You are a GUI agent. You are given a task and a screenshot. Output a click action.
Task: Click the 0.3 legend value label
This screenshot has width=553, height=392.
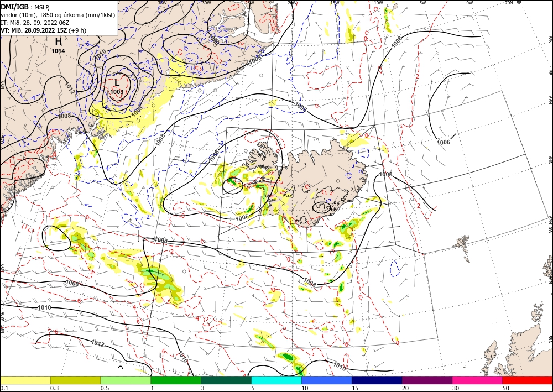pos(54,388)
